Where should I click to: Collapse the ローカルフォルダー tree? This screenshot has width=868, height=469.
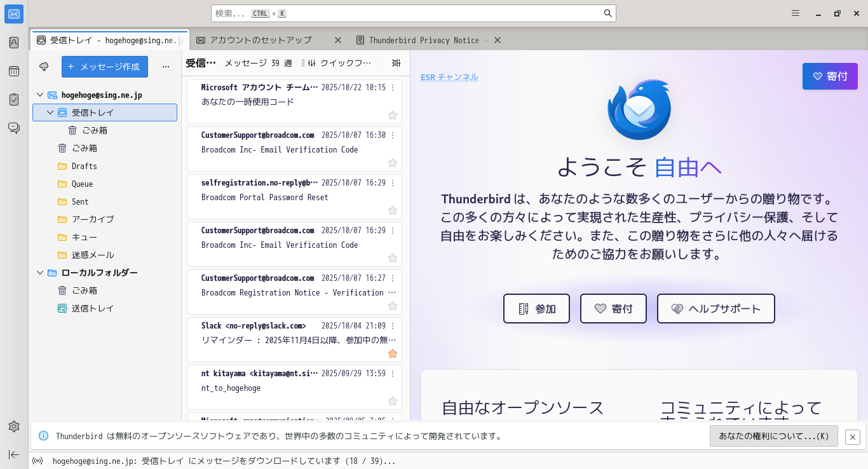(40, 273)
